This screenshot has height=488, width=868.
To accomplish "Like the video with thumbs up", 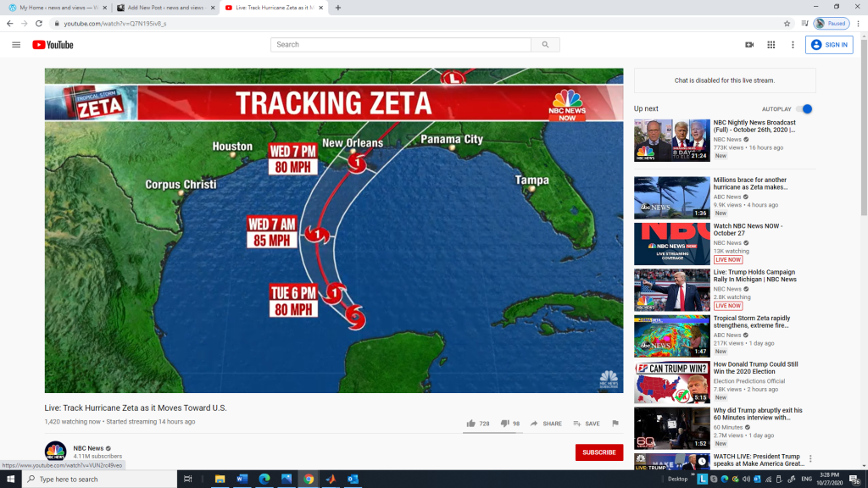I will coord(471,424).
